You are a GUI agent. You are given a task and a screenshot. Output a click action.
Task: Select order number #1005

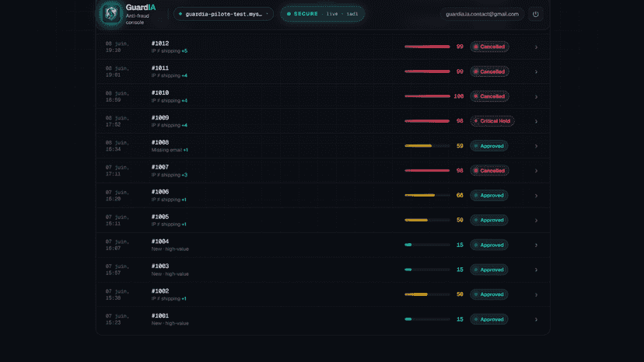coord(160,217)
